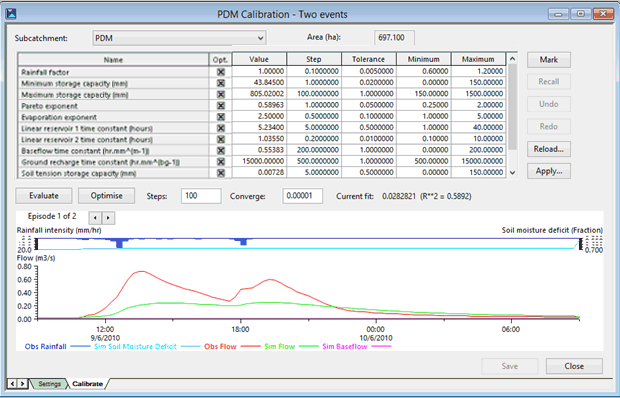Click the Undo button
The image size is (620, 398).
point(548,104)
